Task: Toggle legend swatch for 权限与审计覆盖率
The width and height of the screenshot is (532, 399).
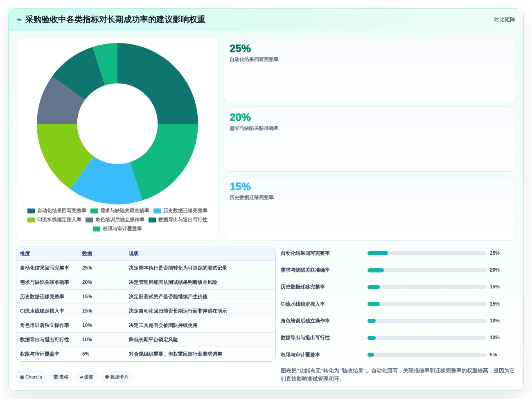Action: point(97,229)
